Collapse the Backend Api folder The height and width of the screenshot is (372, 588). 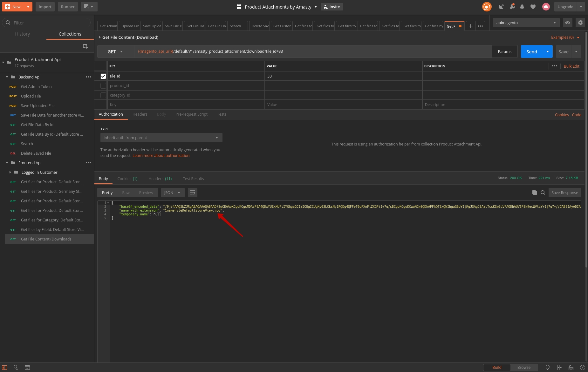pos(7,77)
